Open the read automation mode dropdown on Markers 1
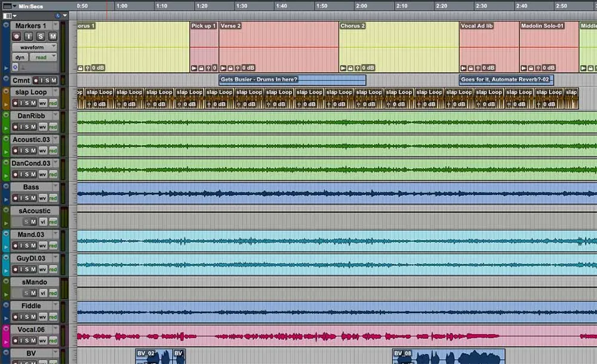Viewport: 597px width, 364px height. coord(54,56)
